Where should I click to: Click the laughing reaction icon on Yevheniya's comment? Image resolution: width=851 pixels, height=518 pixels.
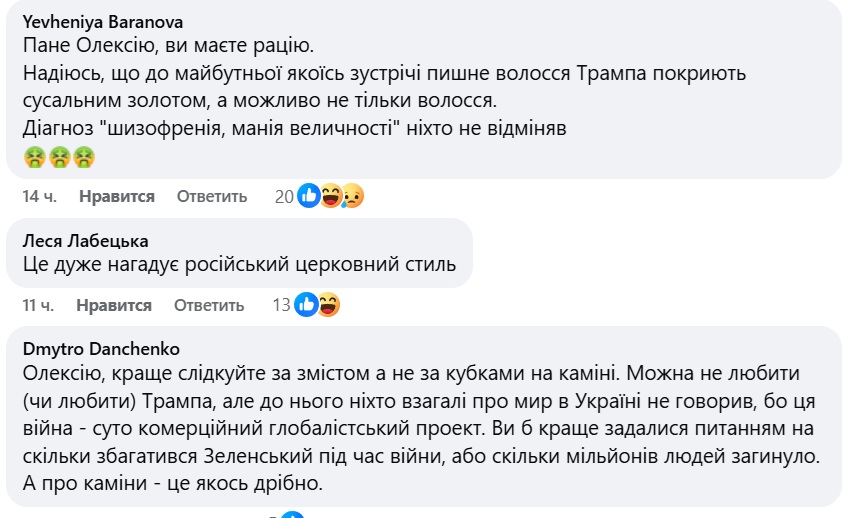pyautogui.click(x=331, y=197)
